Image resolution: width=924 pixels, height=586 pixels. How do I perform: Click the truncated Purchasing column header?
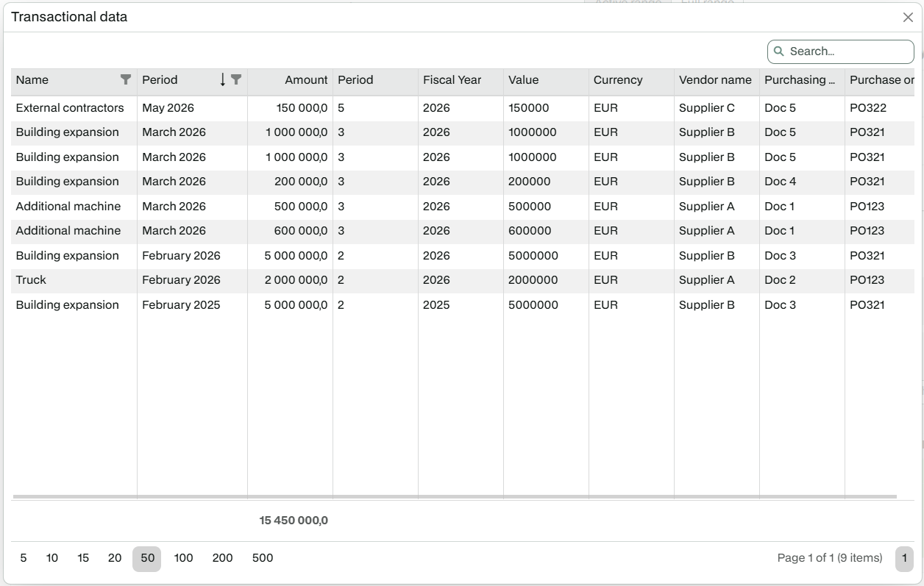pyautogui.click(x=802, y=80)
